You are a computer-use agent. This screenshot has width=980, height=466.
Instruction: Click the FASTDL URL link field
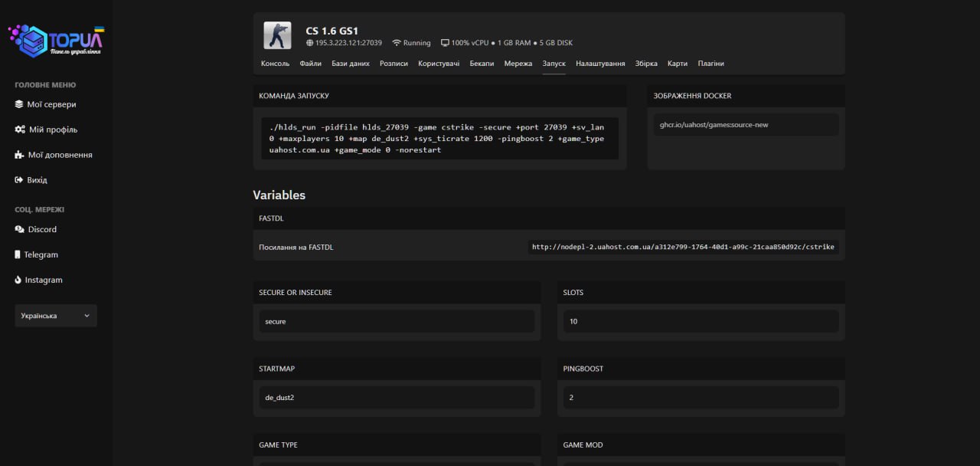683,247
